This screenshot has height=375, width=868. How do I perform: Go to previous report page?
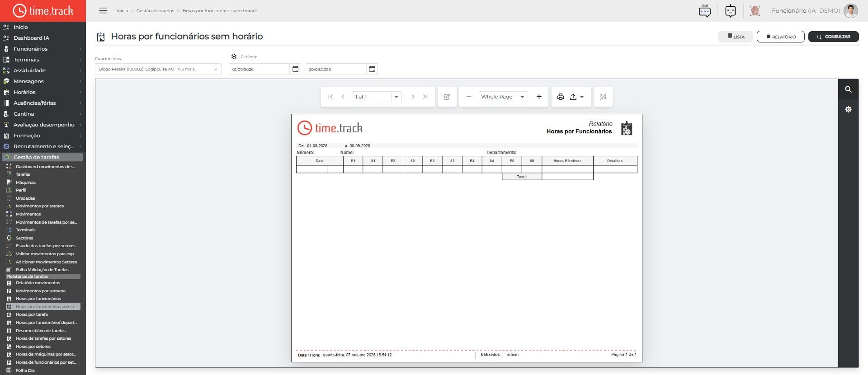click(343, 97)
